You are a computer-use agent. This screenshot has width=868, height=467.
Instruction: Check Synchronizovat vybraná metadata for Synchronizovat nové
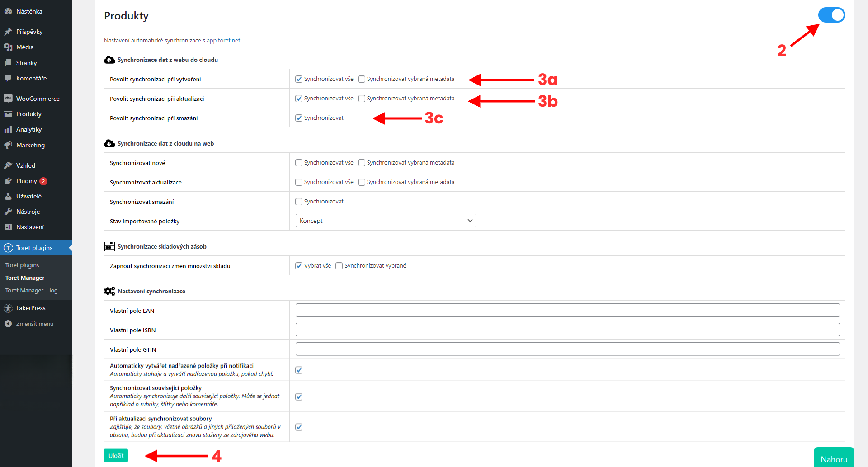(362, 163)
